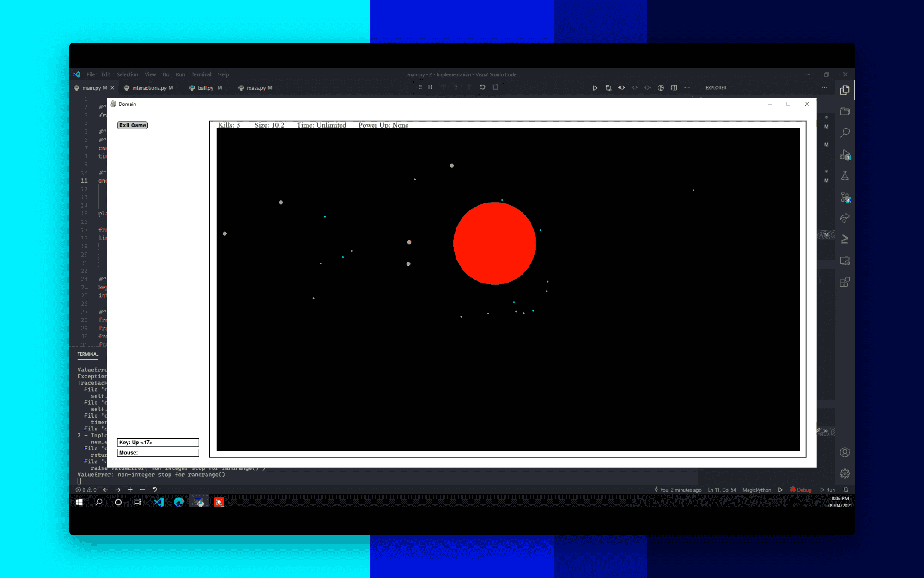Open the Explorer view in the activity bar
This screenshot has height=578, width=924.
pos(845,90)
